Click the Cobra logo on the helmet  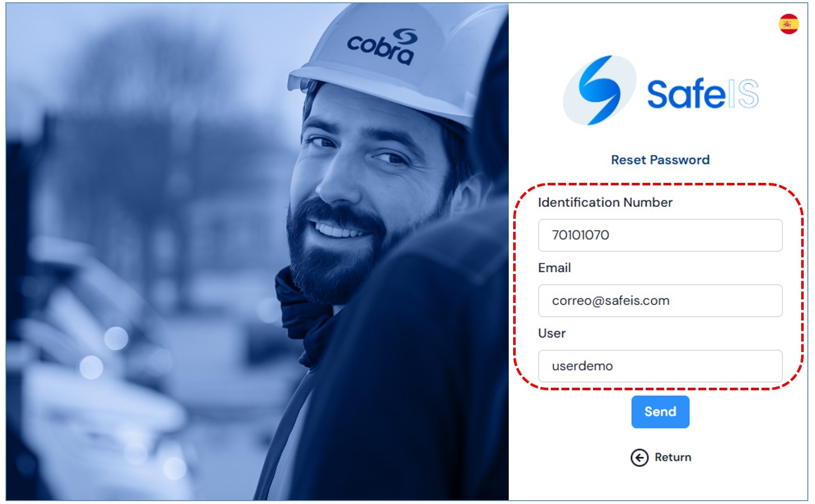click(382, 46)
